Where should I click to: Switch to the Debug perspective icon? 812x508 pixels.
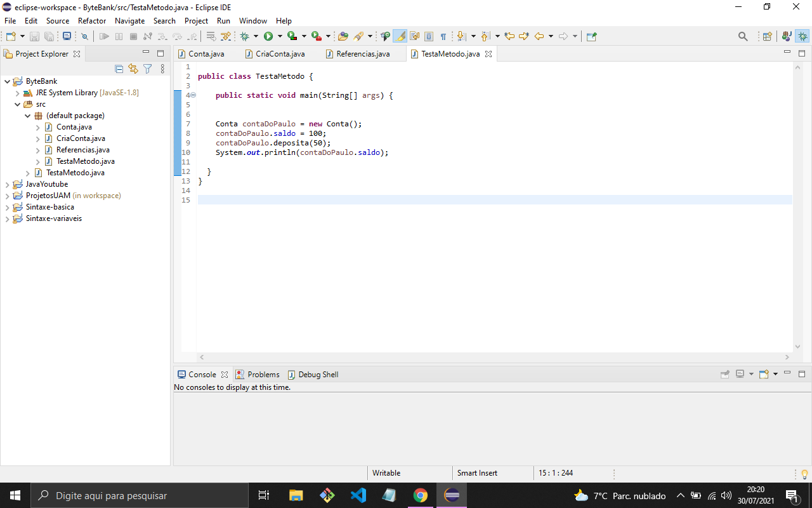803,37
